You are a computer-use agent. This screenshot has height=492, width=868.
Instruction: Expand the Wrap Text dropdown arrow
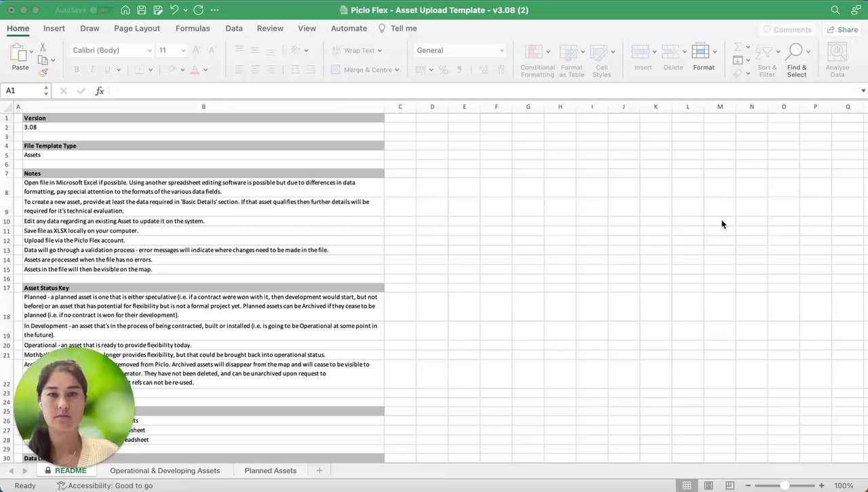pos(380,50)
